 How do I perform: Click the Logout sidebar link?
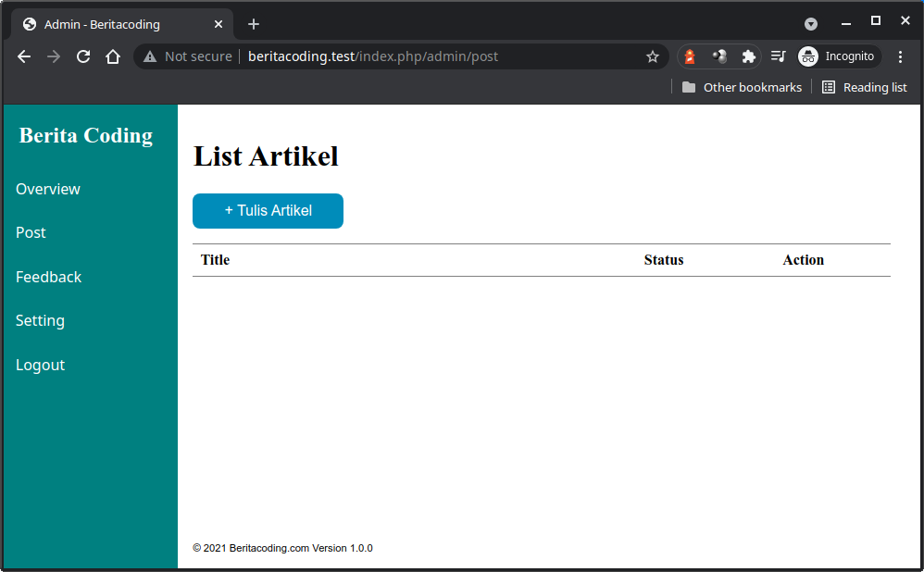[41, 365]
